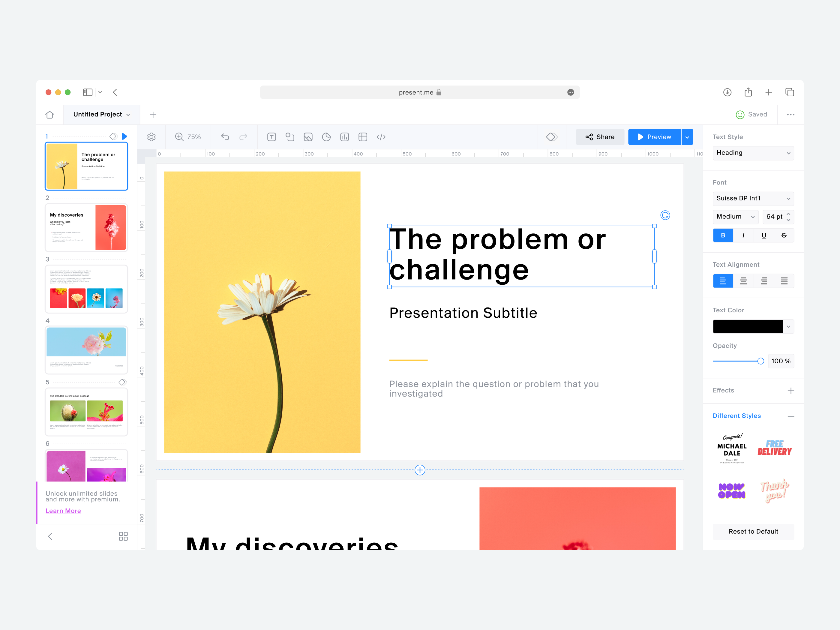The image size is (840, 630).
Task: Expand the Text Style dropdown
Action: pyautogui.click(x=753, y=154)
